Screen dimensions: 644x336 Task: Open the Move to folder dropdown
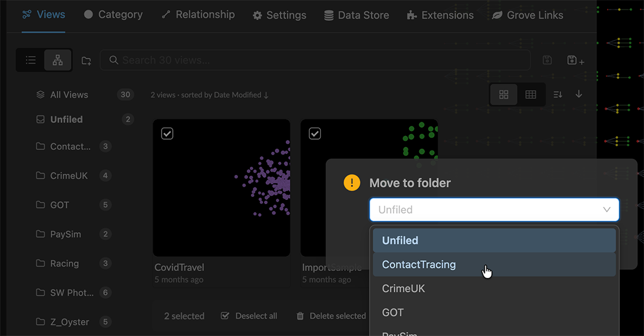(494, 209)
